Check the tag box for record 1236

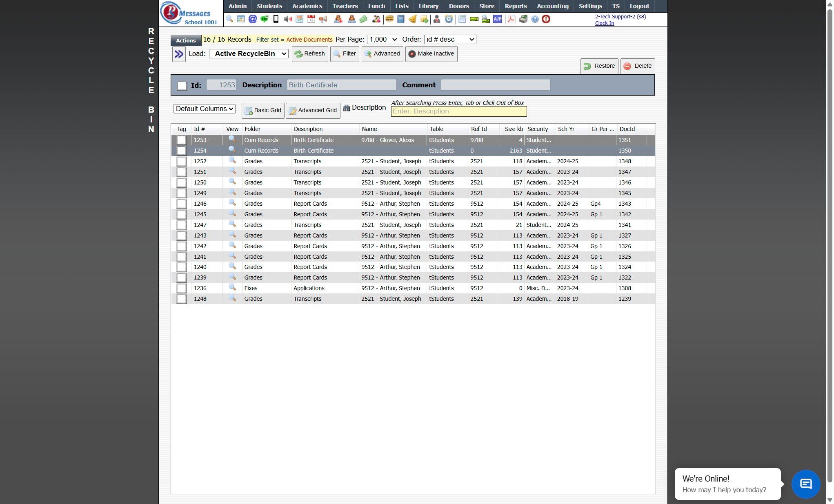coord(182,288)
